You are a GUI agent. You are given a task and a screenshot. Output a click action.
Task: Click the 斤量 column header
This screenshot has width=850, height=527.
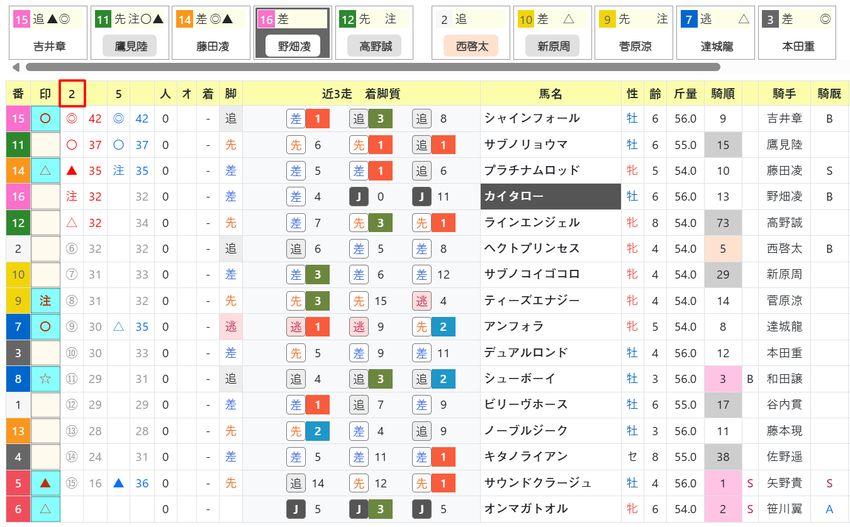[x=685, y=93]
